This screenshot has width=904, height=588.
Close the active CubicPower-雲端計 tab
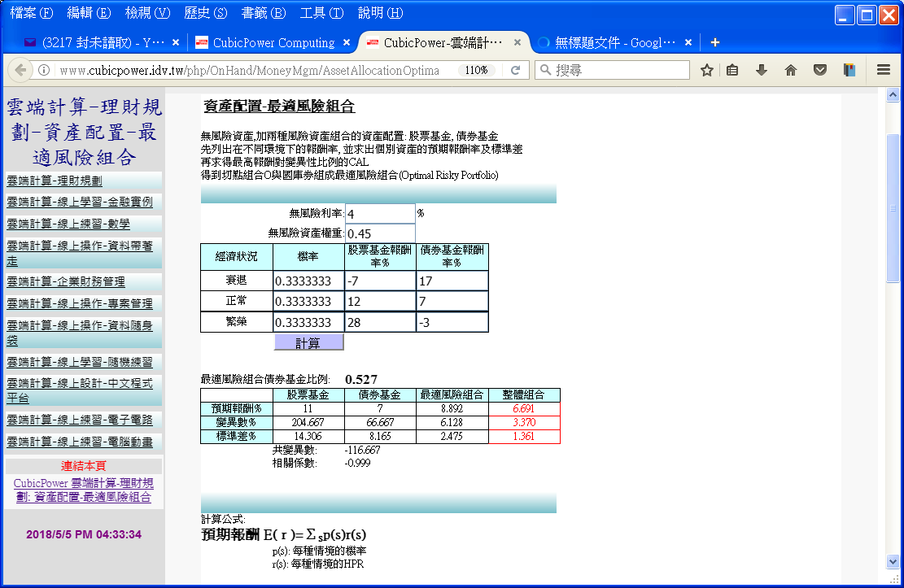[x=518, y=42]
